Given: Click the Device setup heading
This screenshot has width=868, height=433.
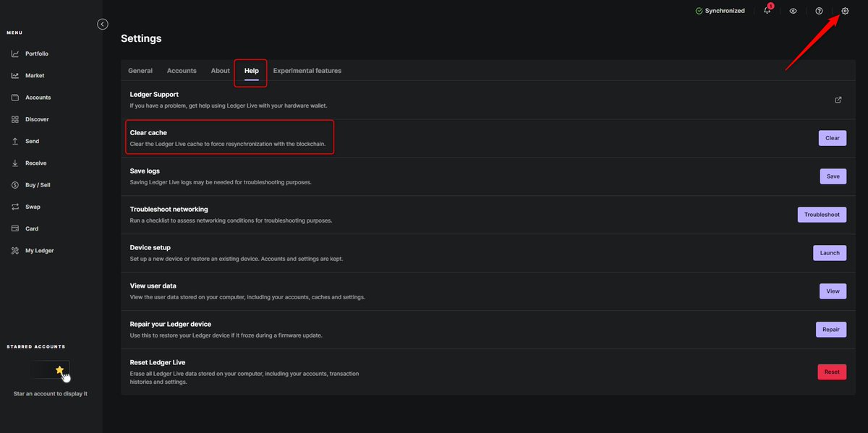Looking at the screenshot, I should [x=150, y=248].
